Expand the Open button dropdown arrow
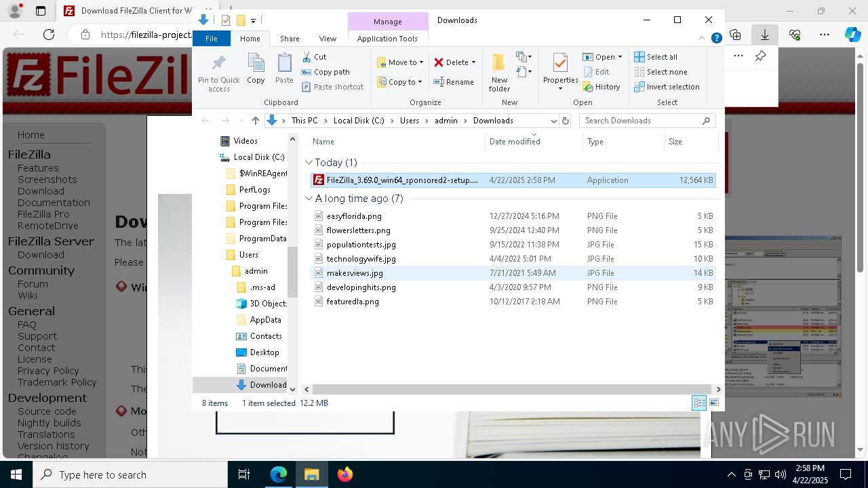Screen dimensions: 868x488 620,57
